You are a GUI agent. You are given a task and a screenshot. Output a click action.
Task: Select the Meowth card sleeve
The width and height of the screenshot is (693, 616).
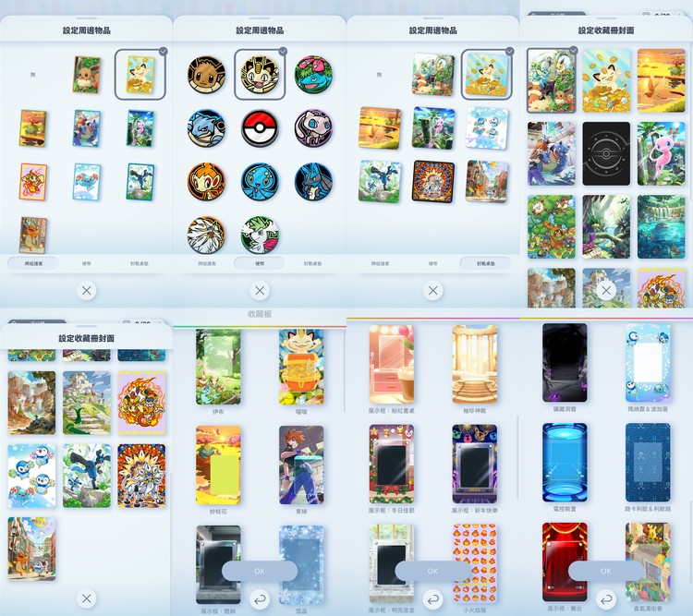point(140,74)
